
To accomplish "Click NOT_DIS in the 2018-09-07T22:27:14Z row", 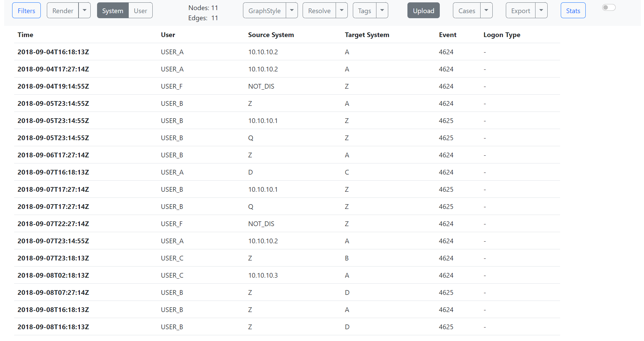I will [261, 224].
